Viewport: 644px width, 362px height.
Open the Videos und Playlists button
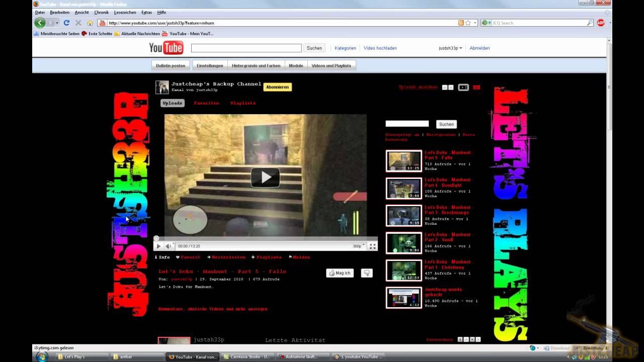[x=331, y=65]
